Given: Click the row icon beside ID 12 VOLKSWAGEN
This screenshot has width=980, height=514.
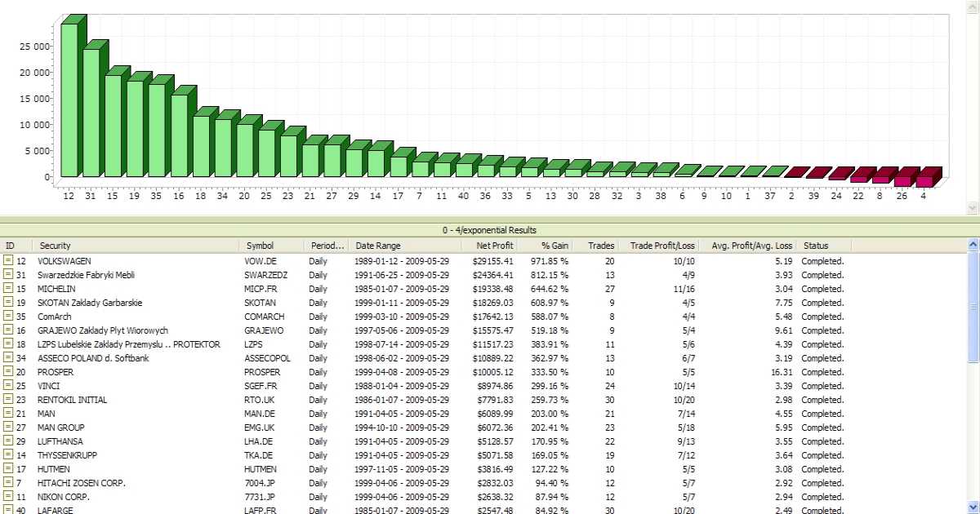Looking at the screenshot, I should click(x=9, y=261).
